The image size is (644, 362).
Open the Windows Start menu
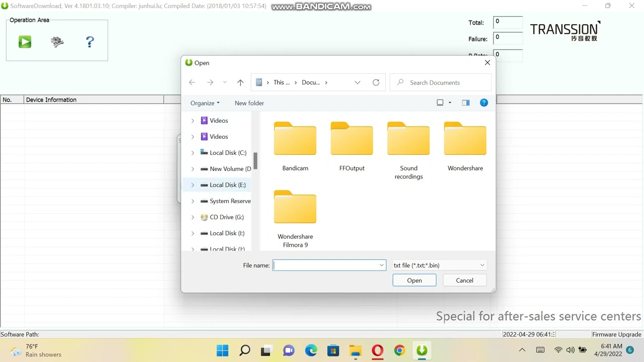click(222, 350)
